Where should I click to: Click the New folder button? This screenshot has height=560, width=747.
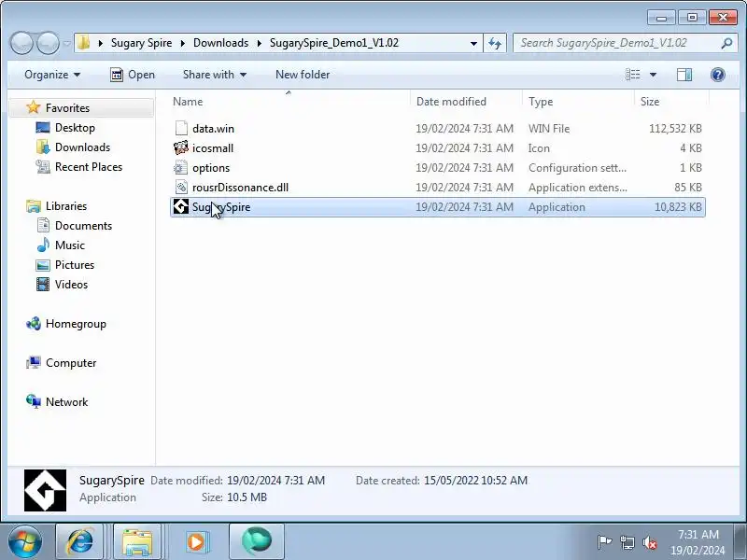(303, 75)
